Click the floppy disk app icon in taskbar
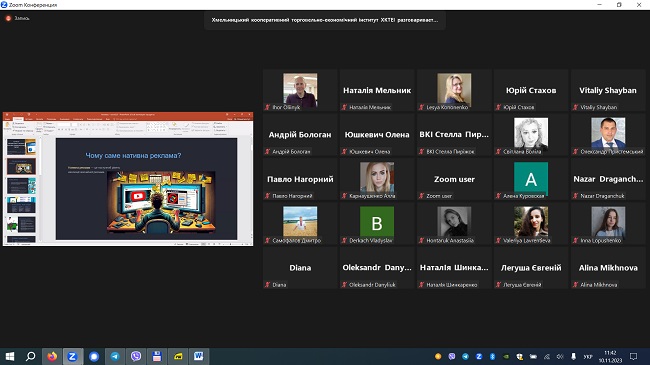650x365 pixels. 157,356
